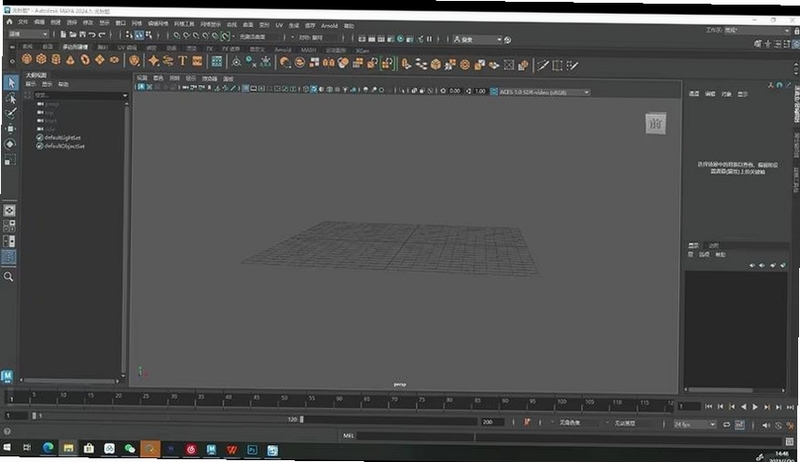
Task: Open the menu set dropdown
Action: point(28,34)
